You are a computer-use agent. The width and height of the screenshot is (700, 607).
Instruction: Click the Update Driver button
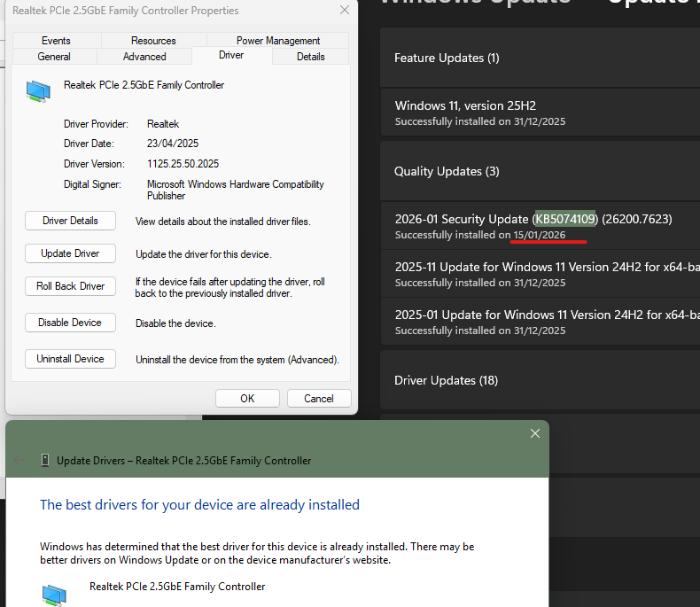click(x=71, y=253)
